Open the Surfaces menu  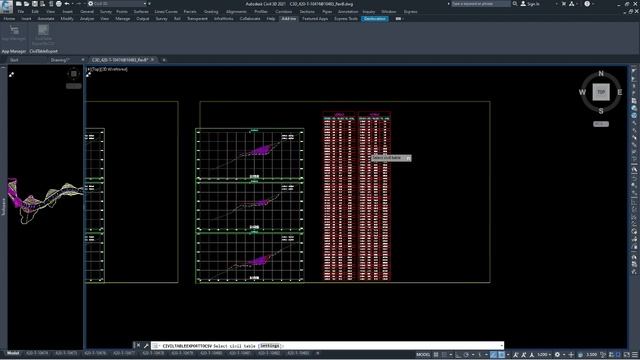click(x=141, y=11)
